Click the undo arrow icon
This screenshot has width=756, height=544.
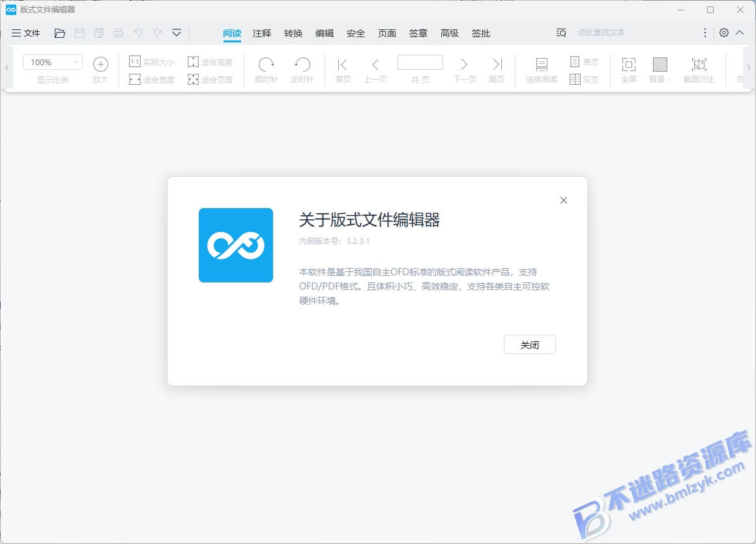tap(138, 33)
